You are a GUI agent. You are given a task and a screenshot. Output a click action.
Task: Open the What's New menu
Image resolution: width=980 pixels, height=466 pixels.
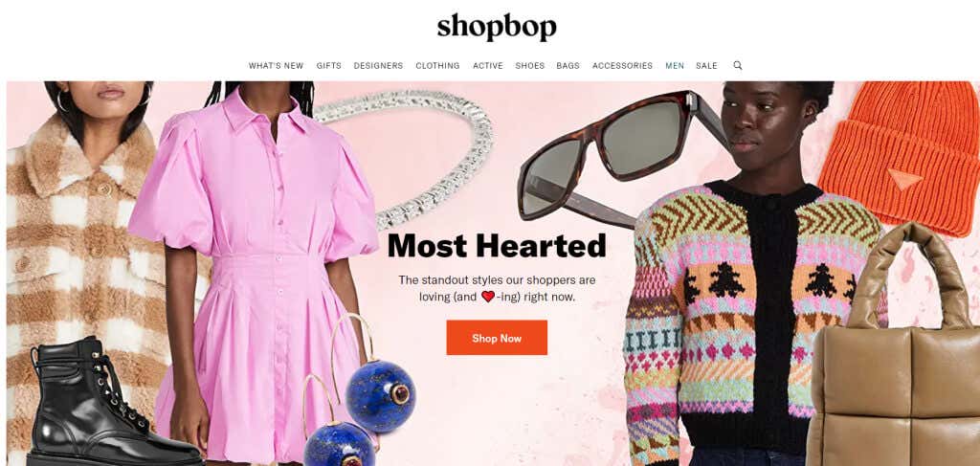point(276,66)
